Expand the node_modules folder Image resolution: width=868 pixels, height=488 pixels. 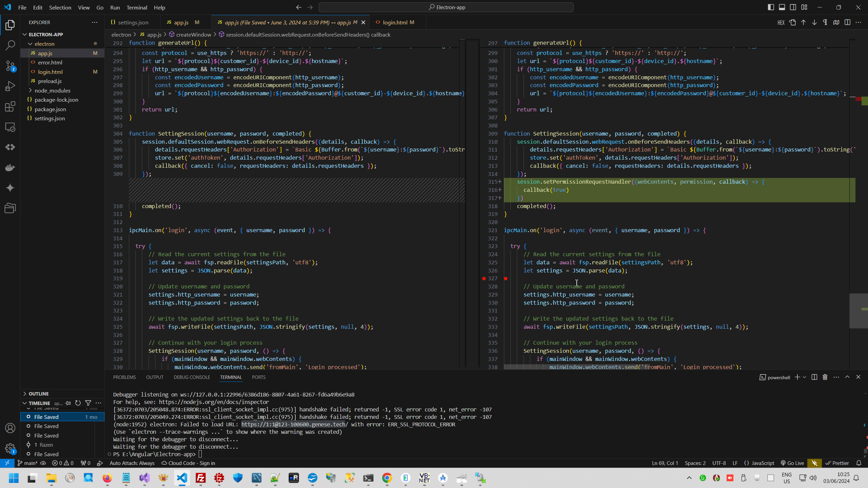(52, 90)
